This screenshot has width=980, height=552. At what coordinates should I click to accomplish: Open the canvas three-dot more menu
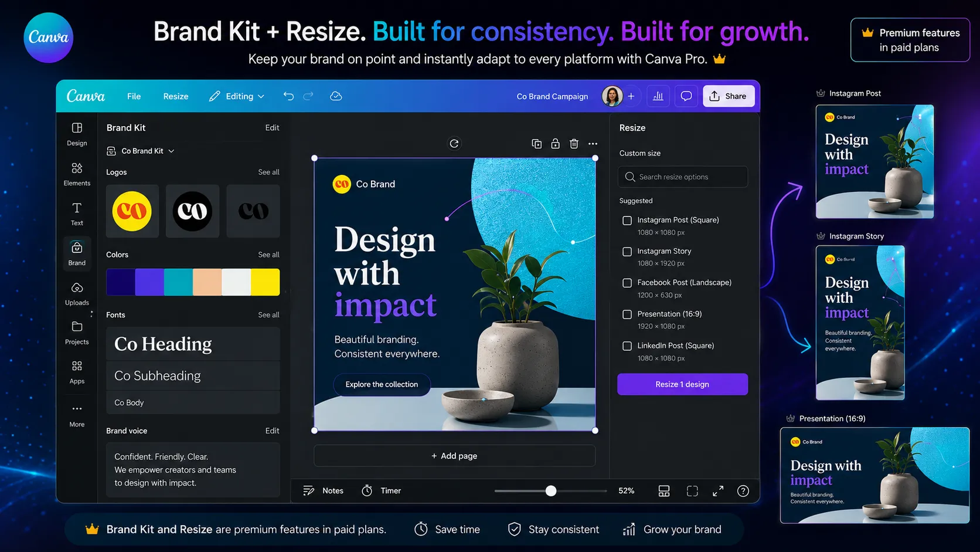pos(593,144)
